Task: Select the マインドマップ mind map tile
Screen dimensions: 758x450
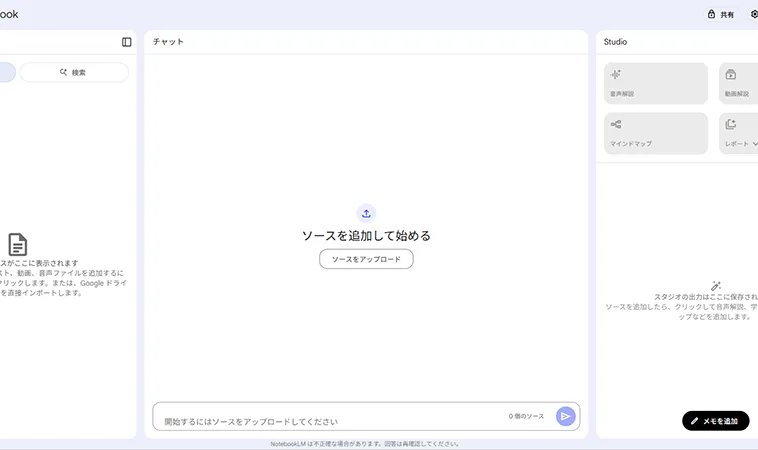Action: coord(655,133)
